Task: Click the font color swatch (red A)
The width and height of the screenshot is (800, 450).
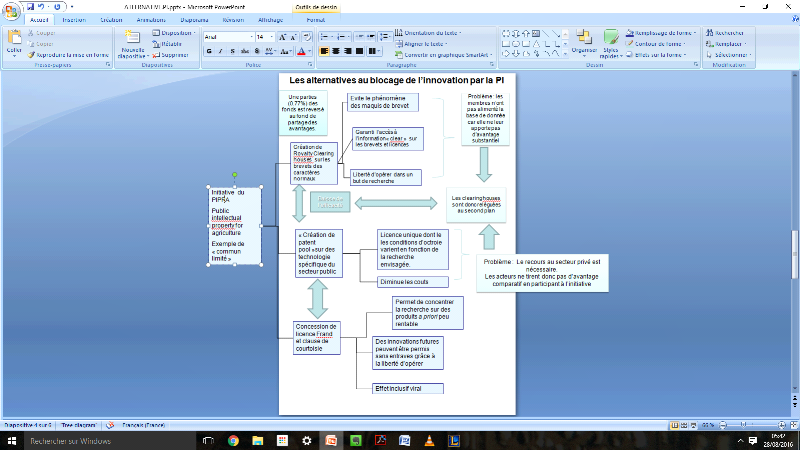Action: [x=301, y=50]
